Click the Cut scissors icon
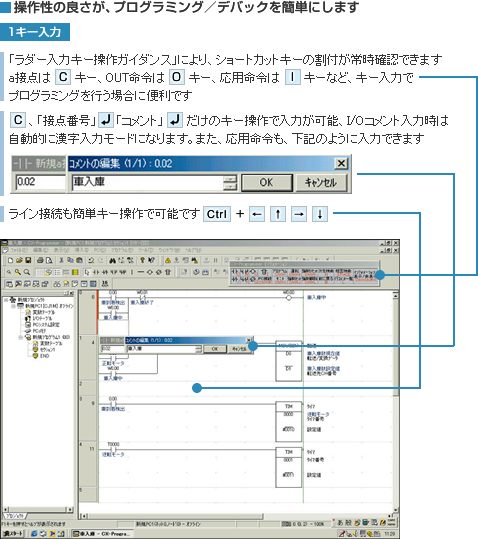478x539 pixels. pos(62,261)
